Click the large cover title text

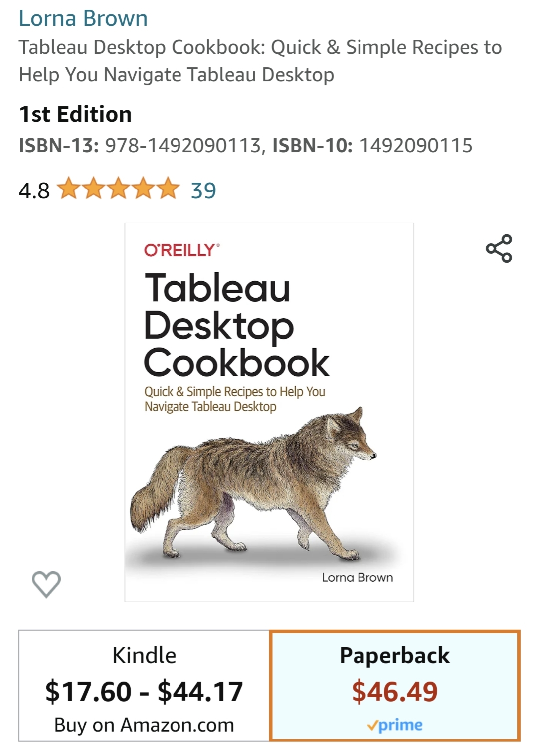click(236, 325)
